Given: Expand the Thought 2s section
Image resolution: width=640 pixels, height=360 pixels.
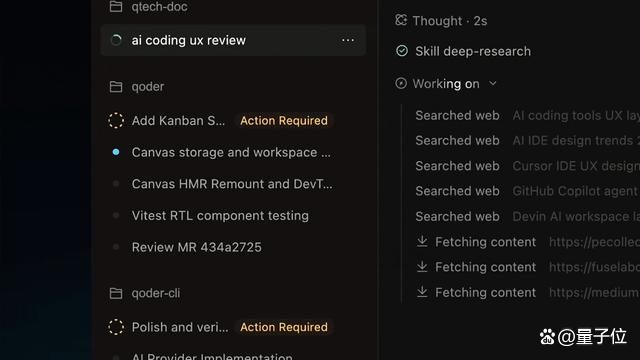Looking at the screenshot, I should (x=450, y=21).
